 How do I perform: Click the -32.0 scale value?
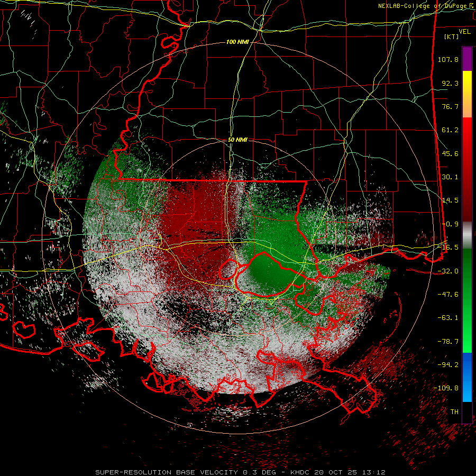pyautogui.click(x=448, y=271)
